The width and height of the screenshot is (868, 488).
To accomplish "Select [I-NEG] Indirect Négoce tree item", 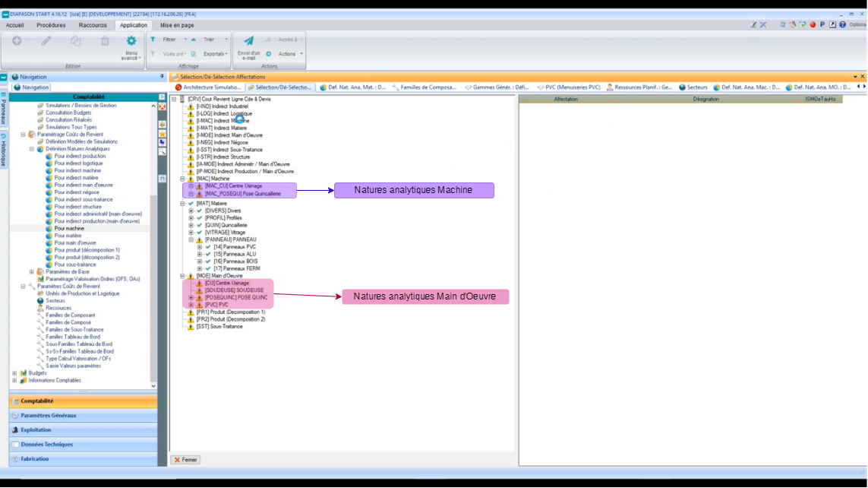I will [222, 143].
